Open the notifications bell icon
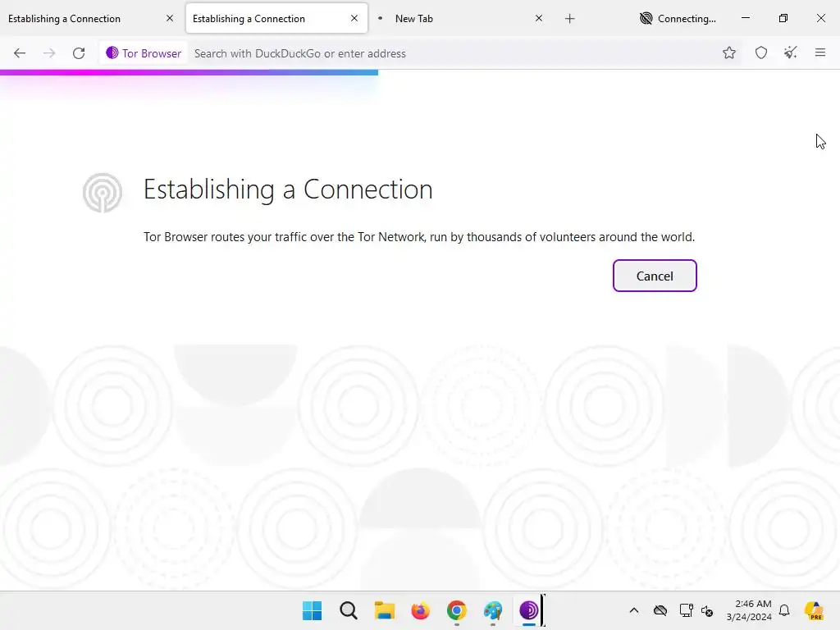 click(784, 610)
